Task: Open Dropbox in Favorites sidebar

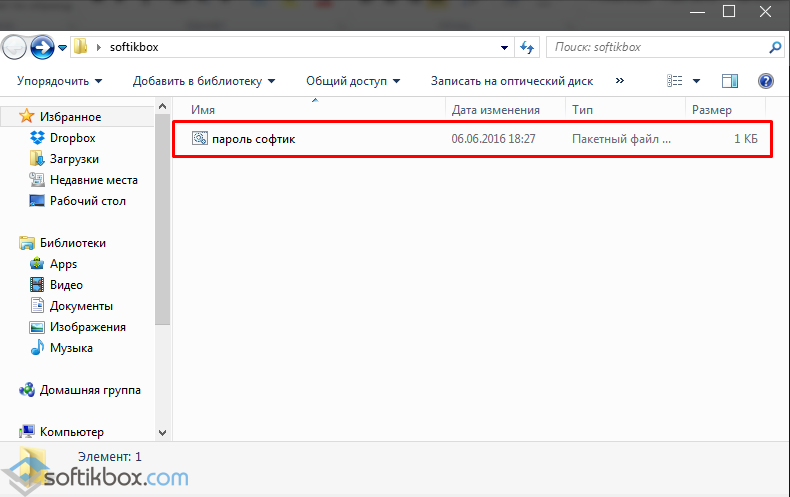Action: click(71, 138)
